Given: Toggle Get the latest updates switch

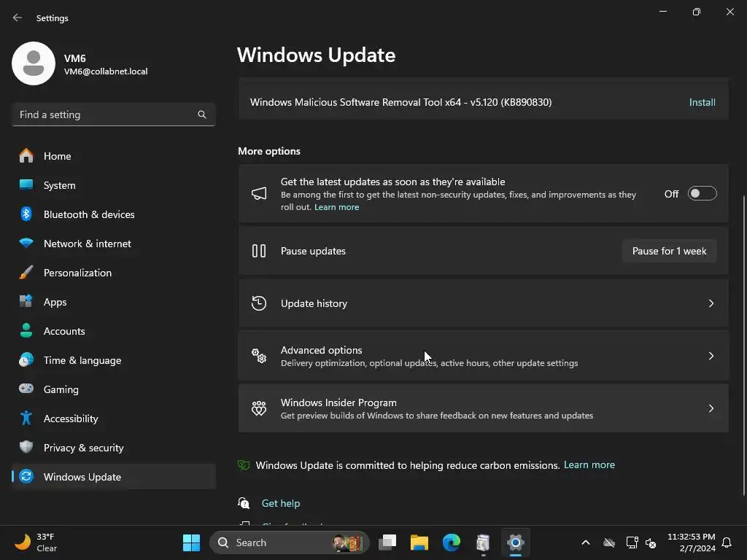Looking at the screenshot, I should [x=703, y=194].
